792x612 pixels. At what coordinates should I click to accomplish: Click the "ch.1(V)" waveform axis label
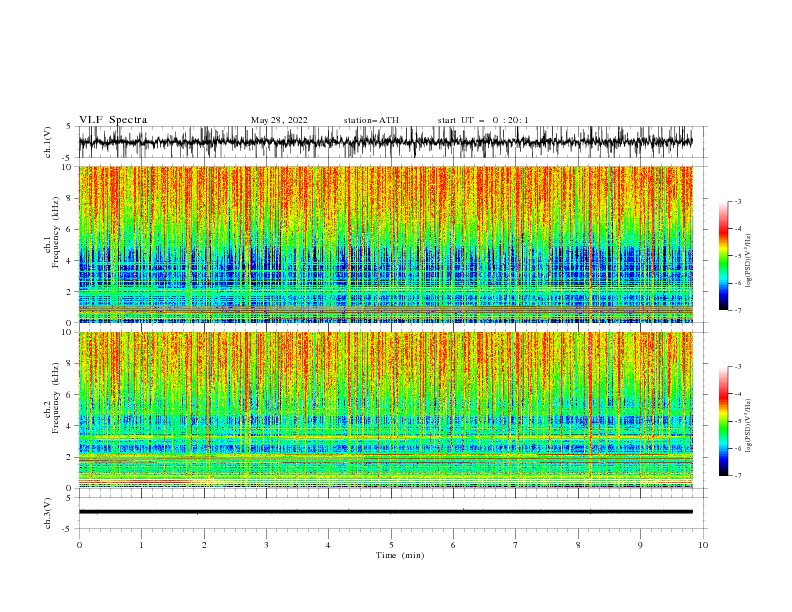(48, 142)
